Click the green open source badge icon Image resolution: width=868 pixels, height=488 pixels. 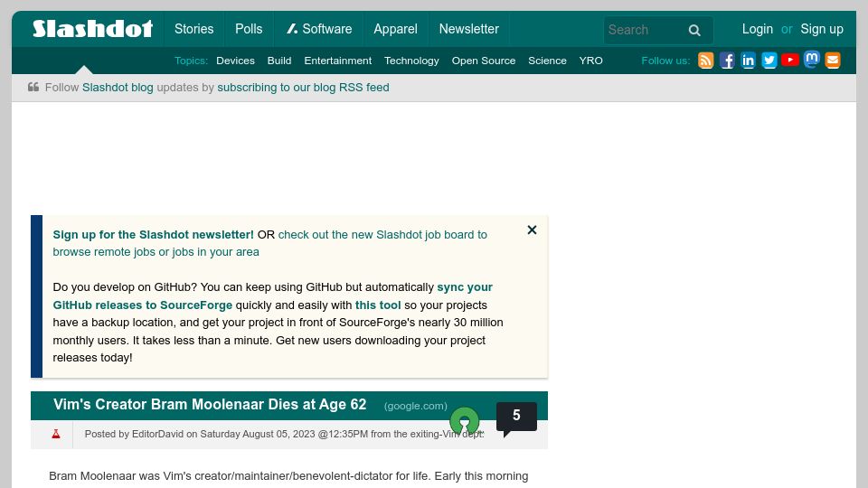pos(465,422)
